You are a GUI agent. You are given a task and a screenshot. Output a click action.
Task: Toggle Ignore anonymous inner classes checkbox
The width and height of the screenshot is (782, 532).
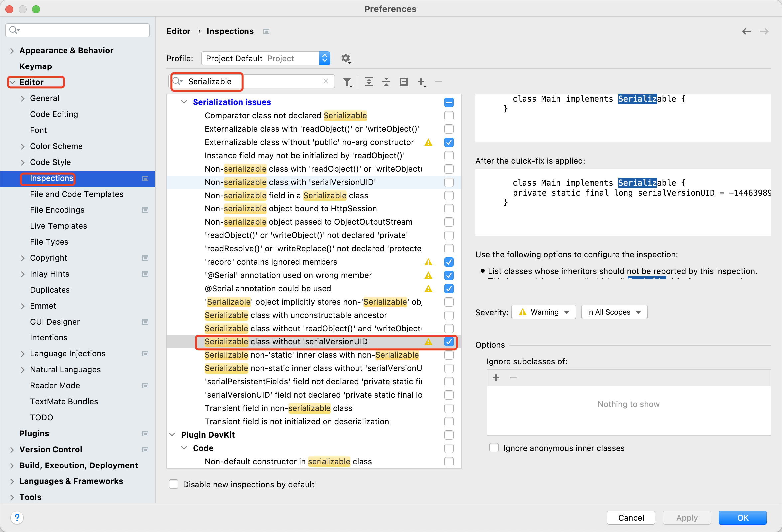[x=494, y=448]
